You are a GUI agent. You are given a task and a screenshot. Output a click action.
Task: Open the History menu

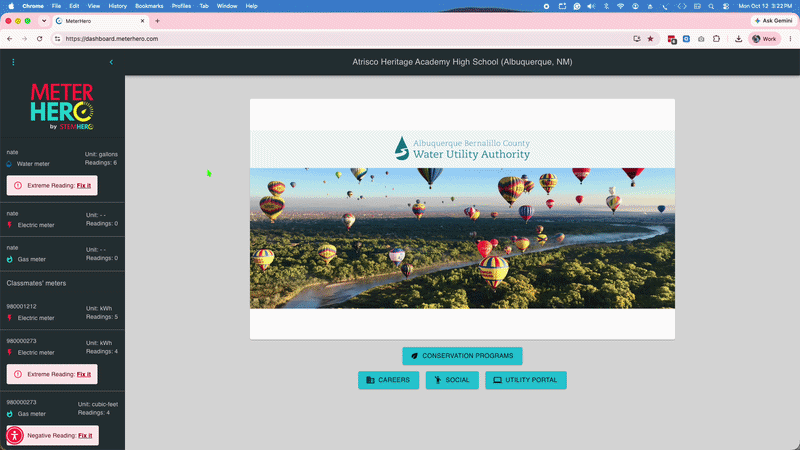(117, 6)
